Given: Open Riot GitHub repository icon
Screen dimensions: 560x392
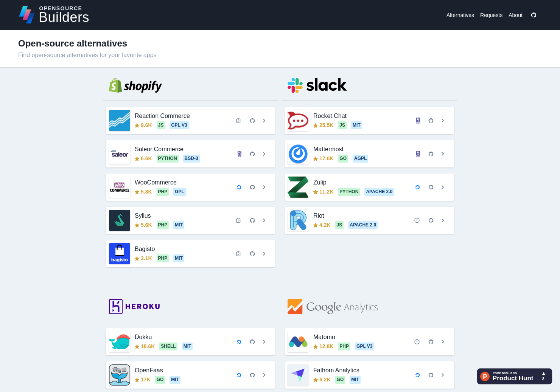Looking at the screenshot, I should point(431,220).
